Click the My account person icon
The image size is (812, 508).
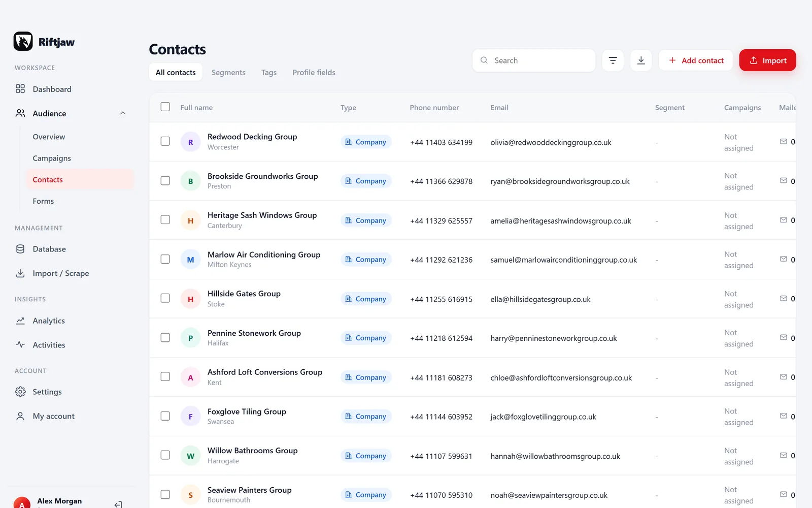tap(20, 416)
